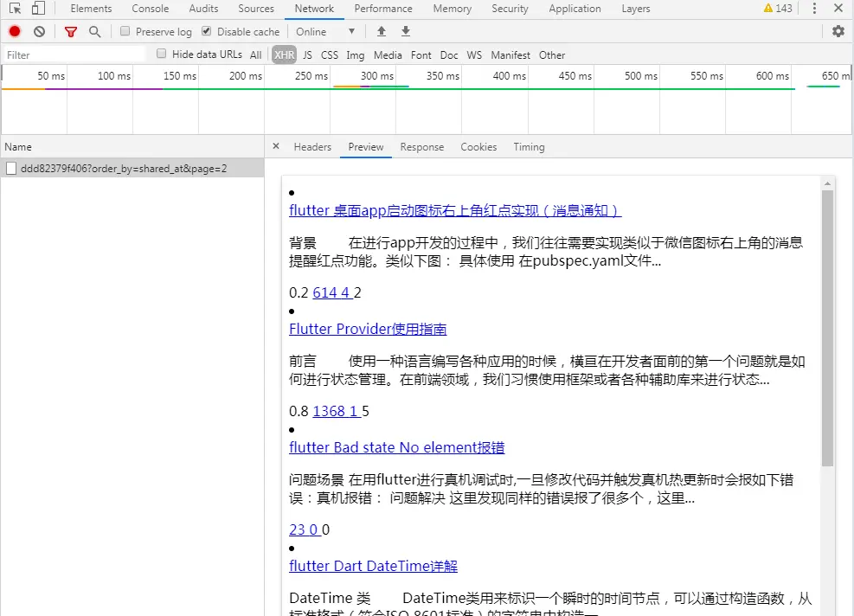Import HAR file with the upload arrow

382,32
